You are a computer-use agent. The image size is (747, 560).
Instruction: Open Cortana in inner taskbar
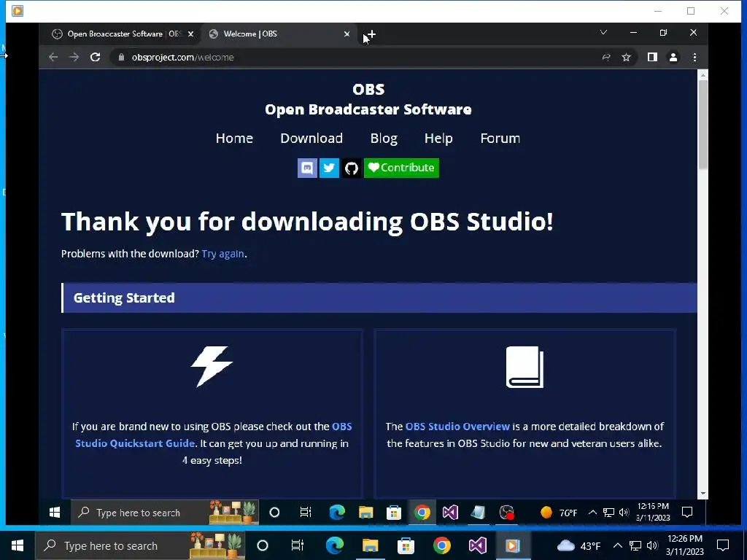pyautogui.click(x=274, y=513)
